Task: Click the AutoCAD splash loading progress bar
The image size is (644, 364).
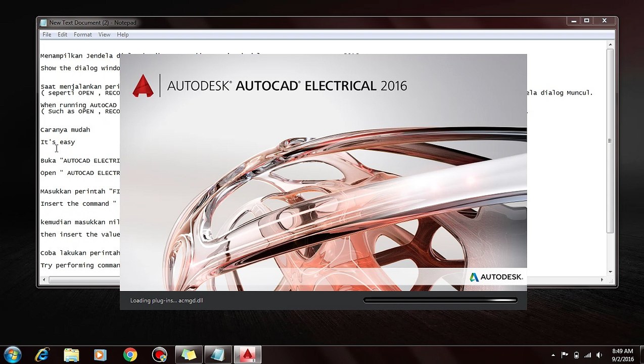Action: point(440,300)
